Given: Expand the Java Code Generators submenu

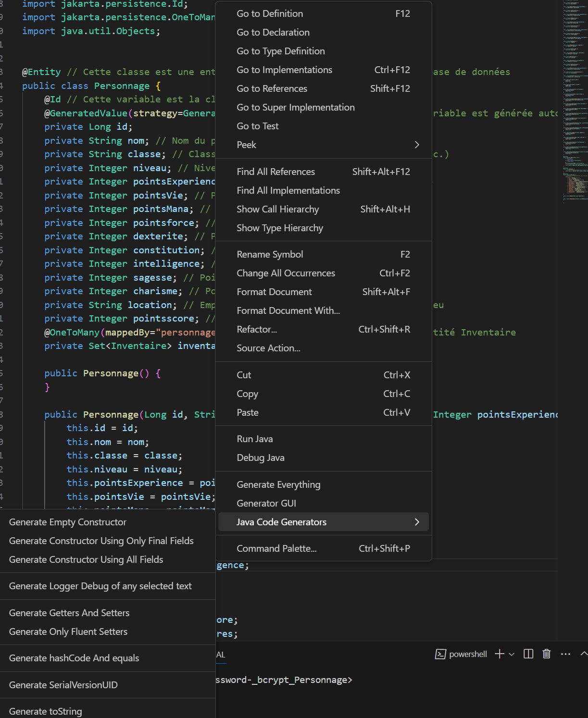Looking at the screenshot, I should click(416, 522).
